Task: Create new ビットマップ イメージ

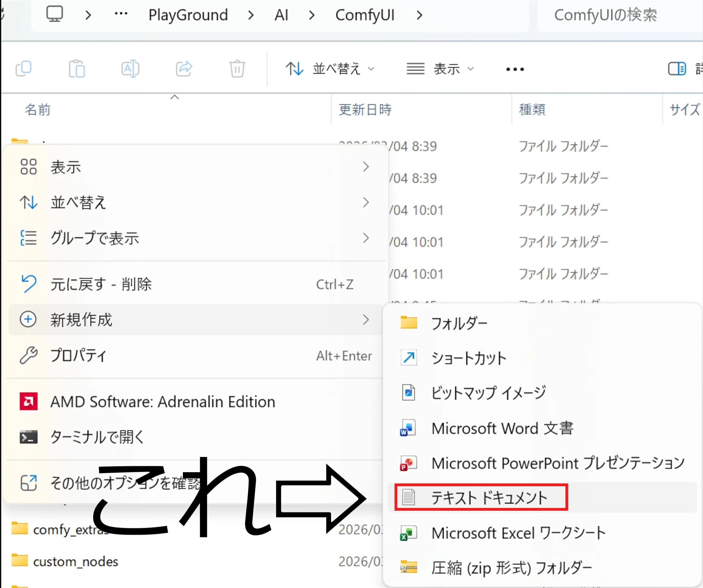Action: click(x=542, y=393)
